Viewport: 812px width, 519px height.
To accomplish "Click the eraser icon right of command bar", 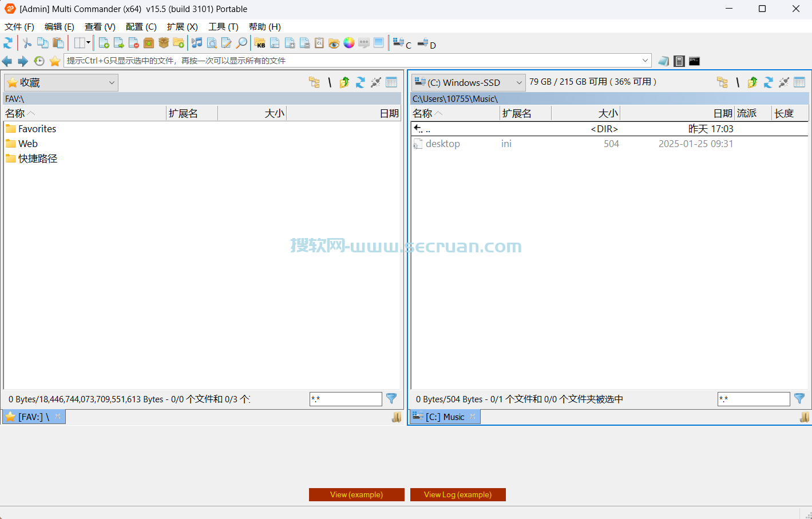I will 663,61.
